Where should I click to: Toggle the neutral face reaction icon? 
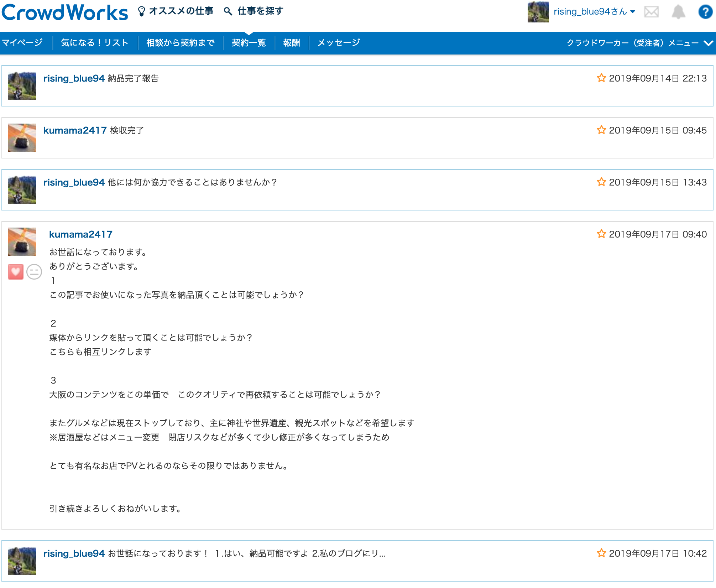click(34, 272)
